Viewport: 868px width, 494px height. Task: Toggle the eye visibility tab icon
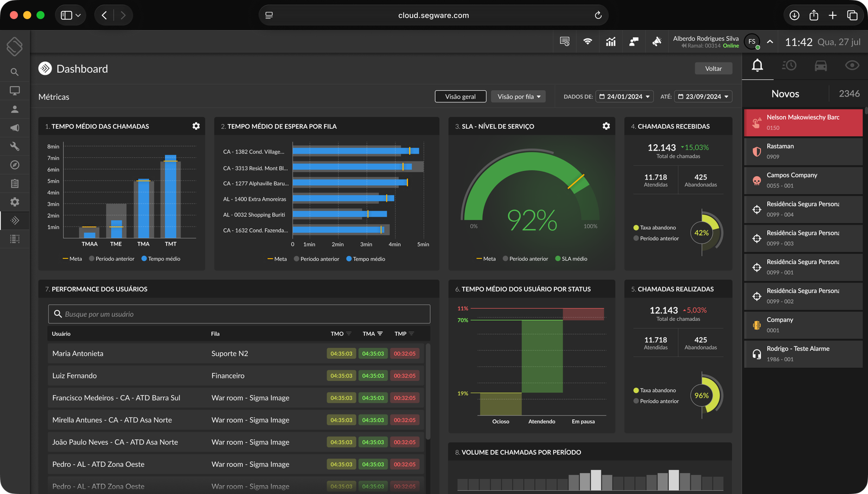pyautogui.click(x=852, y=66)
